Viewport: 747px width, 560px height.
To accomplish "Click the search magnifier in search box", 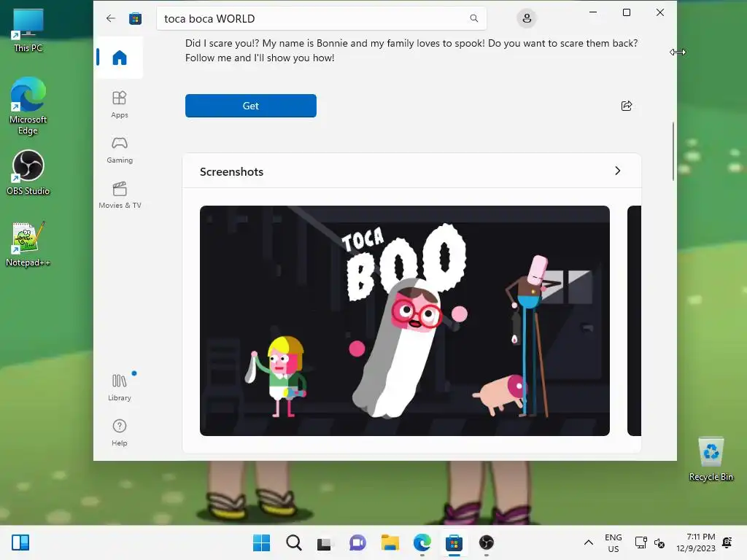I will click(x=473, y=18).
